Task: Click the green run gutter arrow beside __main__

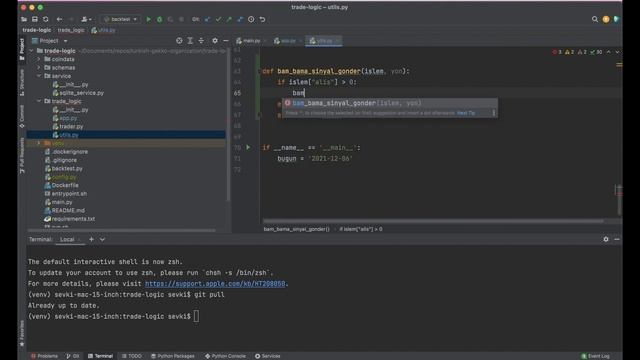Action: (x=248, y=147)
